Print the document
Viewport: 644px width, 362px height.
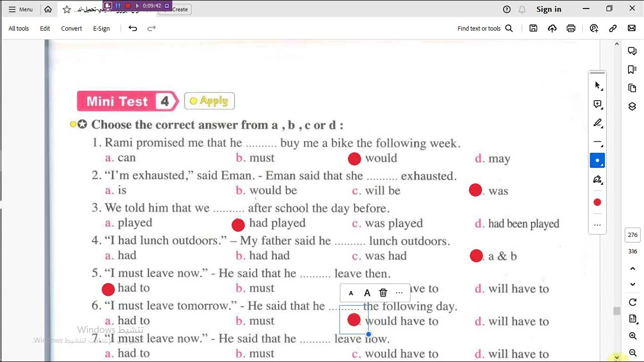[x=571, y=29]
